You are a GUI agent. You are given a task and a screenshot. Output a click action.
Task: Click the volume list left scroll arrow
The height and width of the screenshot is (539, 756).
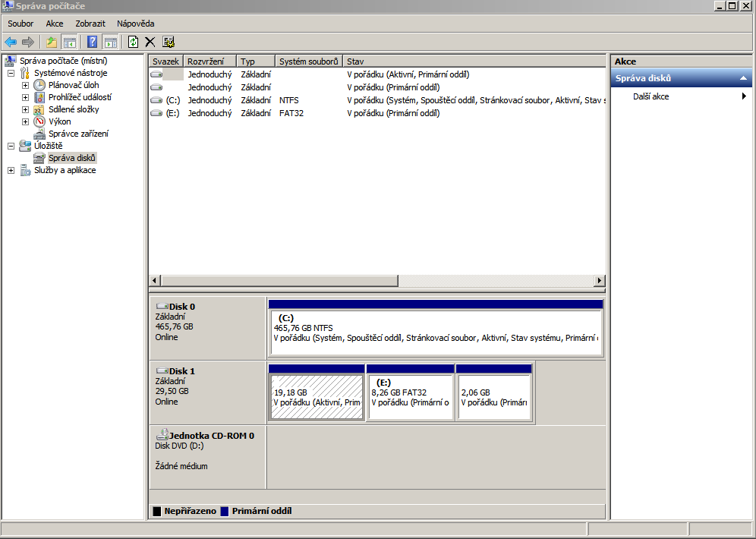coord(155,281)
